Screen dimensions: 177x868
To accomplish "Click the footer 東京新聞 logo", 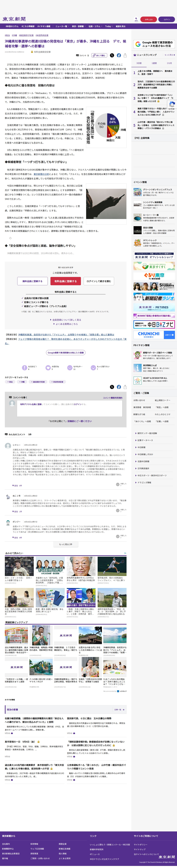I will tap(166, 857).
